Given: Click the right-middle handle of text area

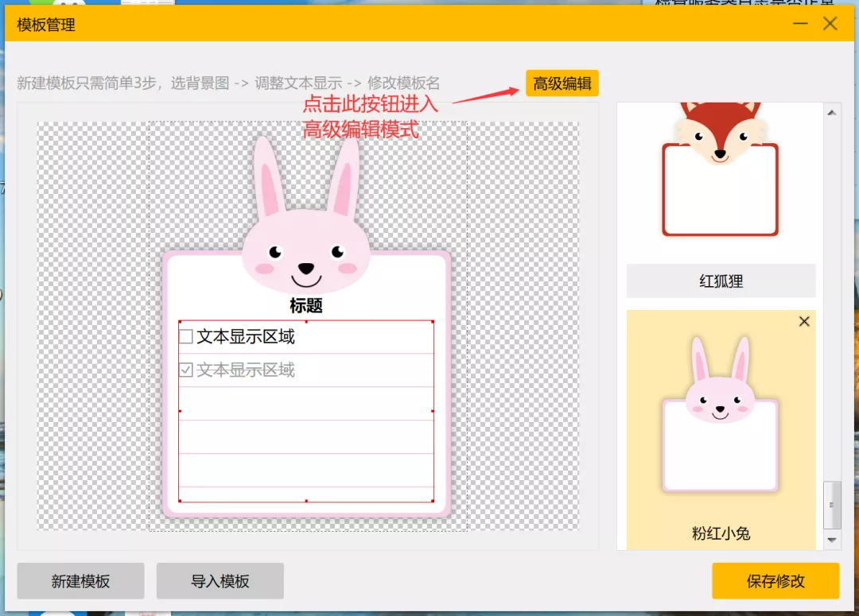Looking at the screenshot, I should (433, 411).
